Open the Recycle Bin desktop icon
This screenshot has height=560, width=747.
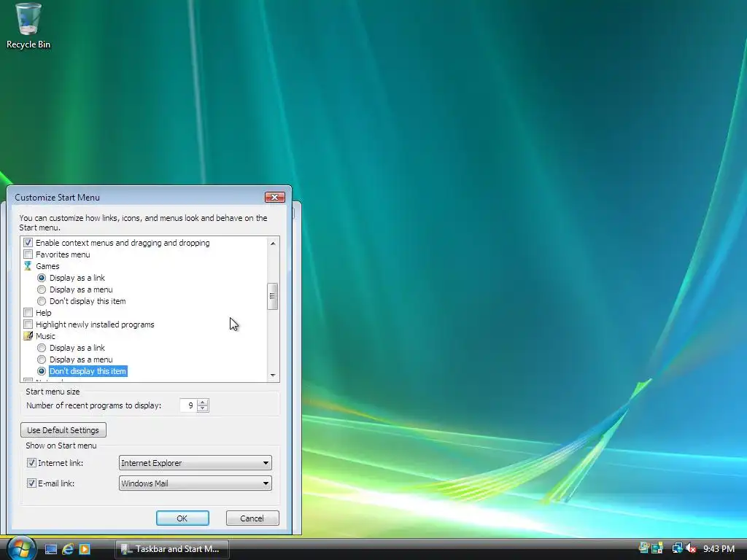coord(28,26)
